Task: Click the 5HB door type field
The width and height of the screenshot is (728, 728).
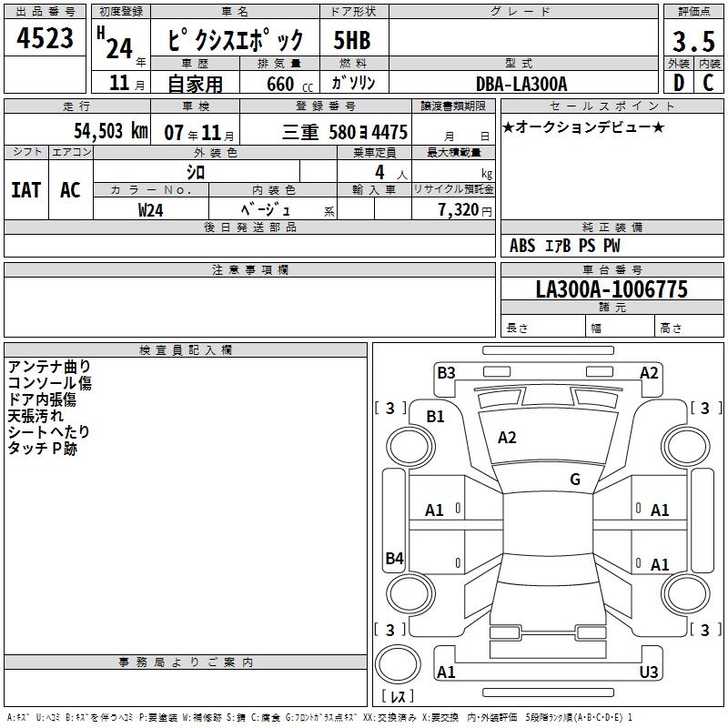Action: [353, 39]
